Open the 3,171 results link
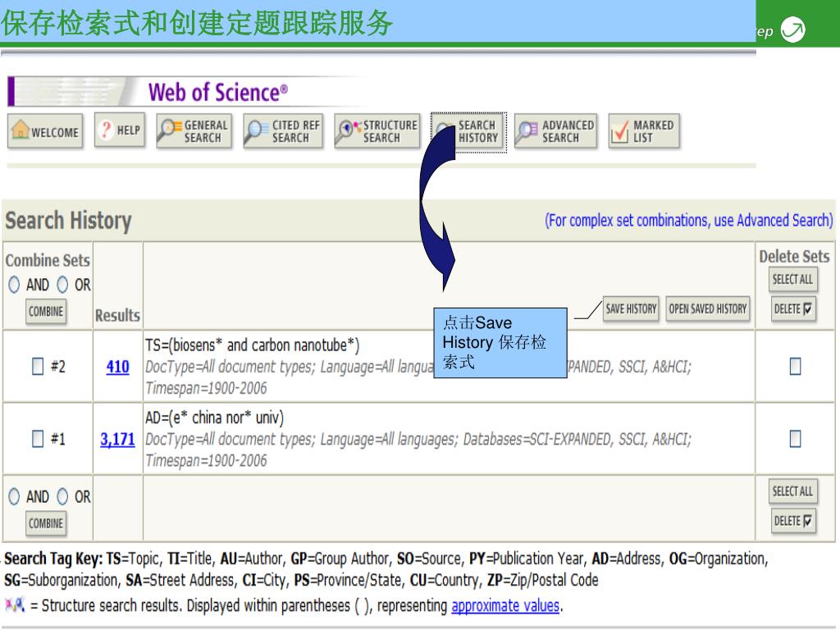840x630 pixels. (x=118, y=440)
